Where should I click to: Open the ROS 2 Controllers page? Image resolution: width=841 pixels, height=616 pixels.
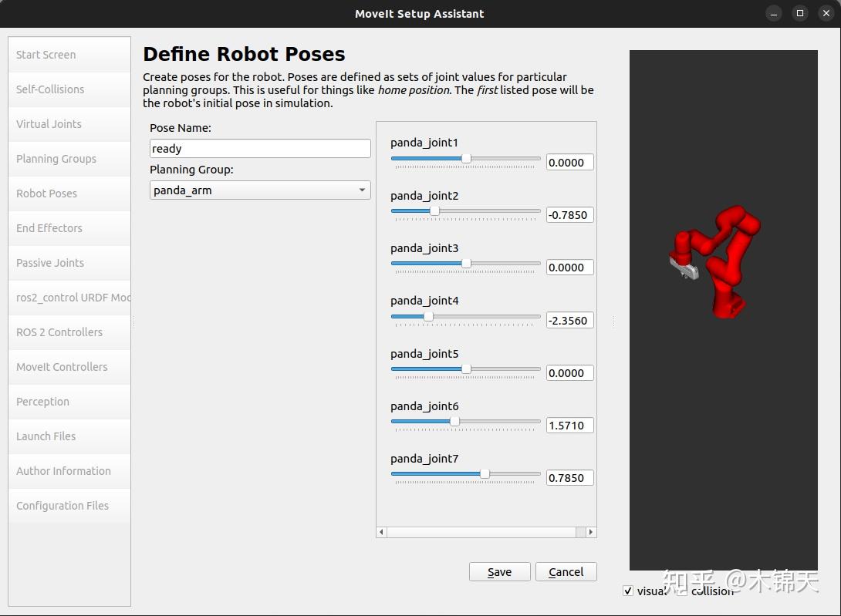point(59,332)
